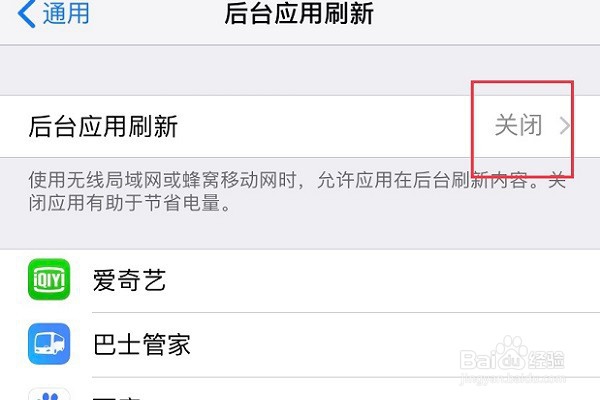Screen dimensions: 600x400
Task: Open the jingyan.baidu.com watermark link
Action: 512,378
